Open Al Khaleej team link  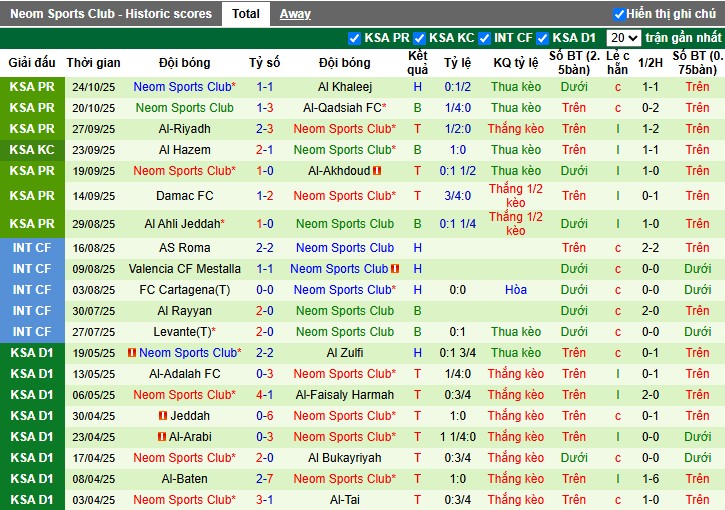tap(345, 87)
